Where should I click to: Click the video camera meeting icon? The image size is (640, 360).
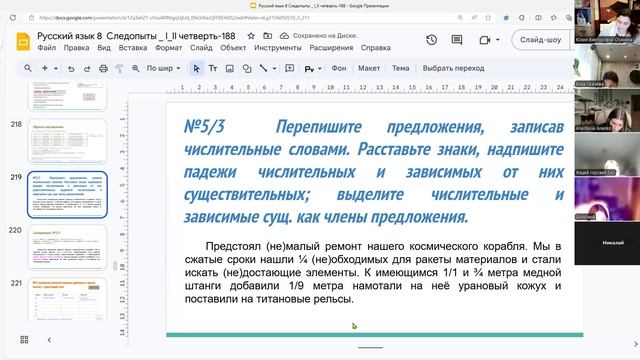coord(484,40)
